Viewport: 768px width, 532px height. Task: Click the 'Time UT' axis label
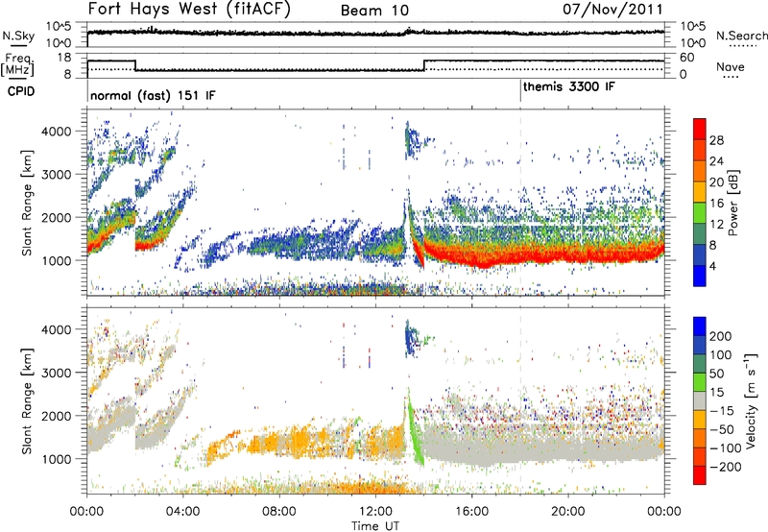tap(375, 526)
